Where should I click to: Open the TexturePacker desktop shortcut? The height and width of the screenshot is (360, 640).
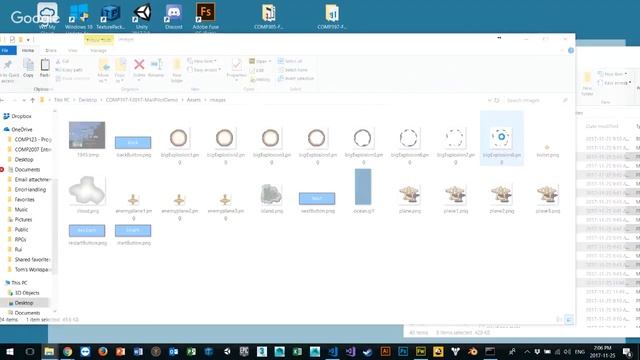(110, 16)
